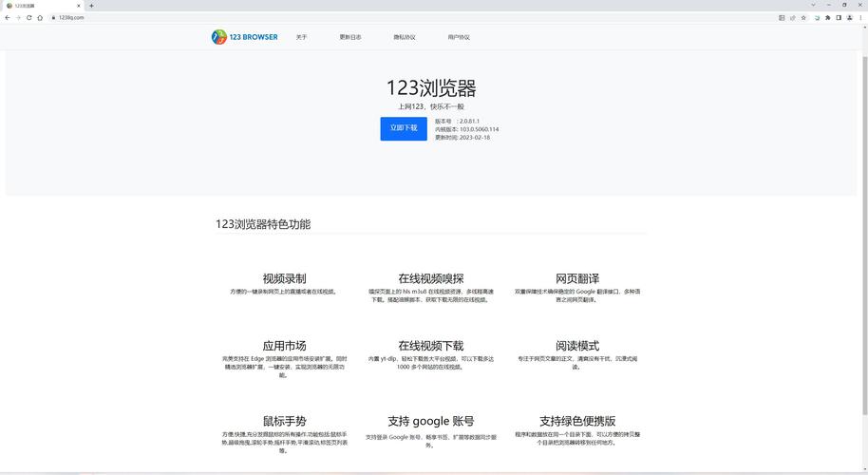Reload the page with the refresh icon
This screenshot has height=475, width=868.
[x=28, y=18]
